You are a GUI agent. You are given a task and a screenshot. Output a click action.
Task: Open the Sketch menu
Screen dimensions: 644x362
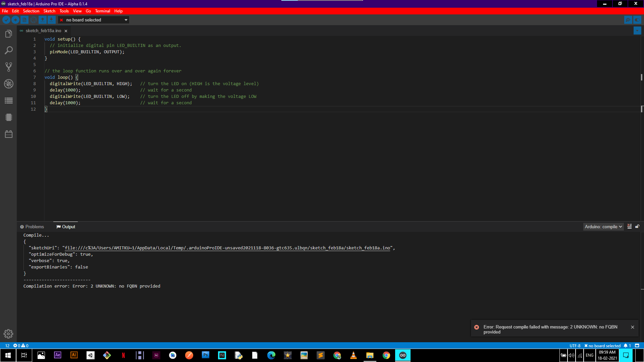(49, 11)
